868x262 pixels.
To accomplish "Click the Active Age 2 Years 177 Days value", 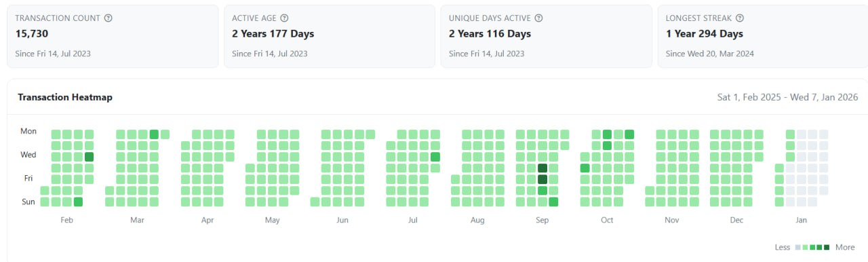I will point(273,34).
